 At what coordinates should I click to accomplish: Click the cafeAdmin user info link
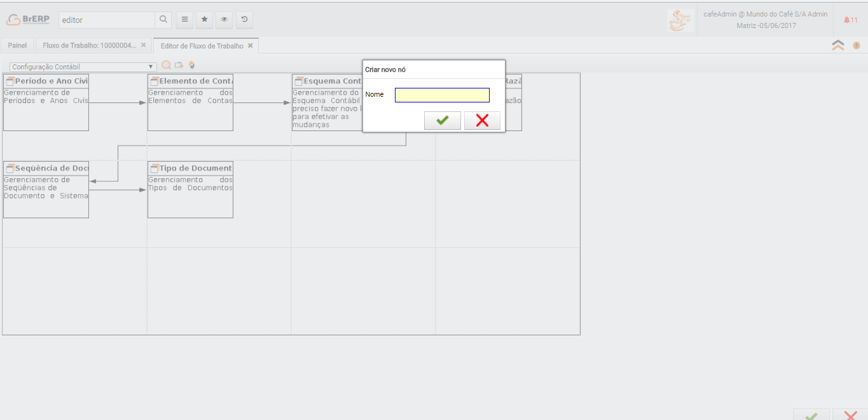pyautogui.click(x=766, y=14)
